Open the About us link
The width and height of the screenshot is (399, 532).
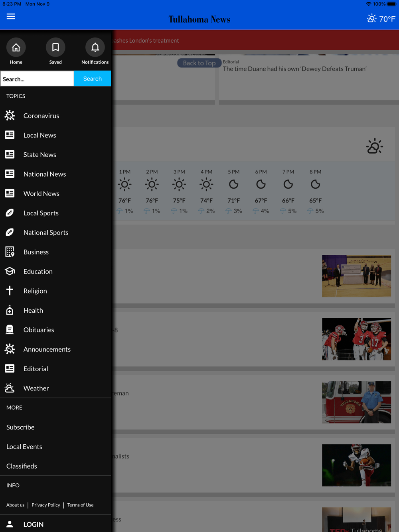point(15,505)
